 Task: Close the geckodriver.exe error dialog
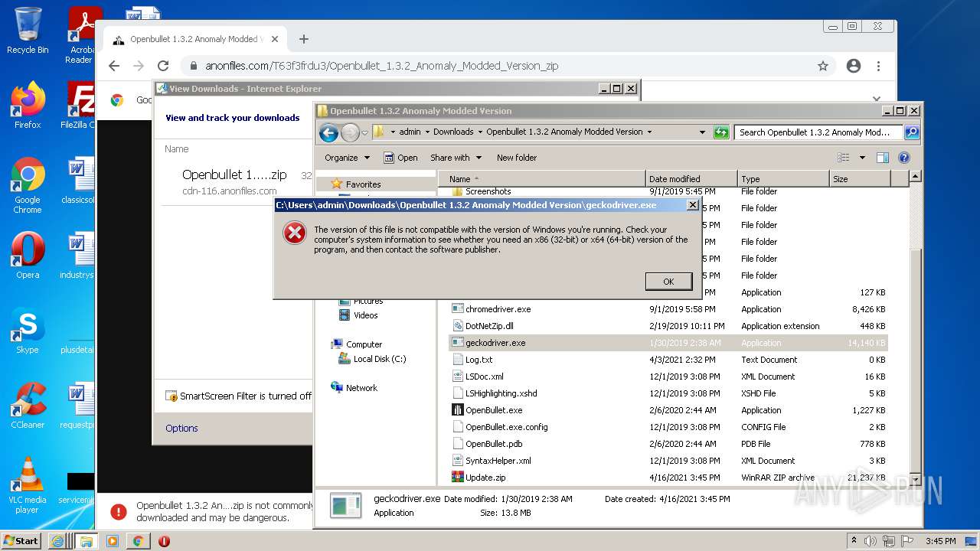click(x=692, y=205)
